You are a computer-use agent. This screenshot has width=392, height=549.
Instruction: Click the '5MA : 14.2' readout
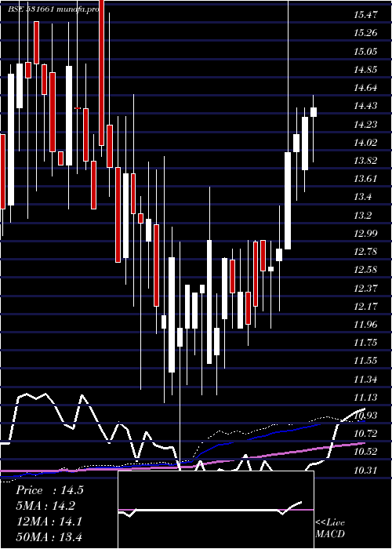tap(45, 506)
